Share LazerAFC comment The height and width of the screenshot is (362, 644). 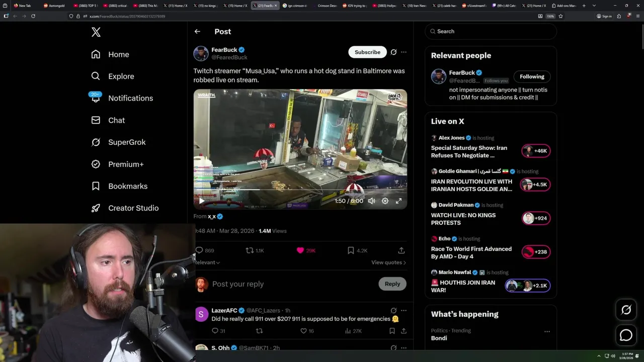(x=404, y=331)
